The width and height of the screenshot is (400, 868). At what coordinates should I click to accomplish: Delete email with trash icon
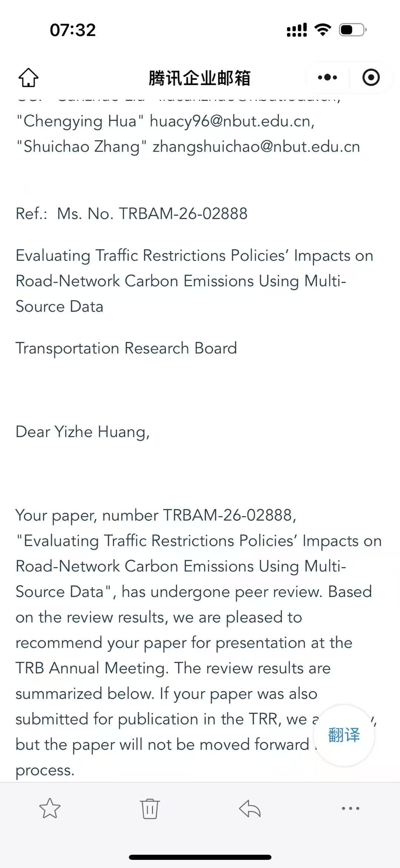click(150, 808)
